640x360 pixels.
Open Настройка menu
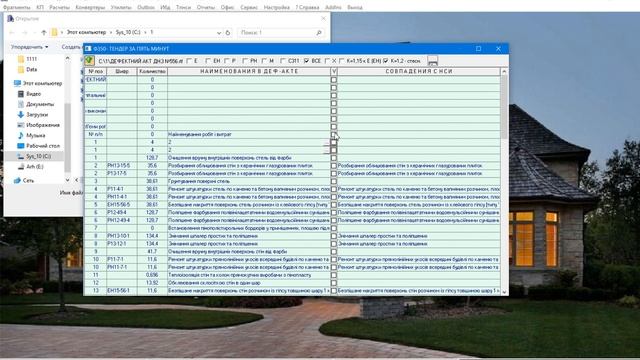tap(277, 7)
